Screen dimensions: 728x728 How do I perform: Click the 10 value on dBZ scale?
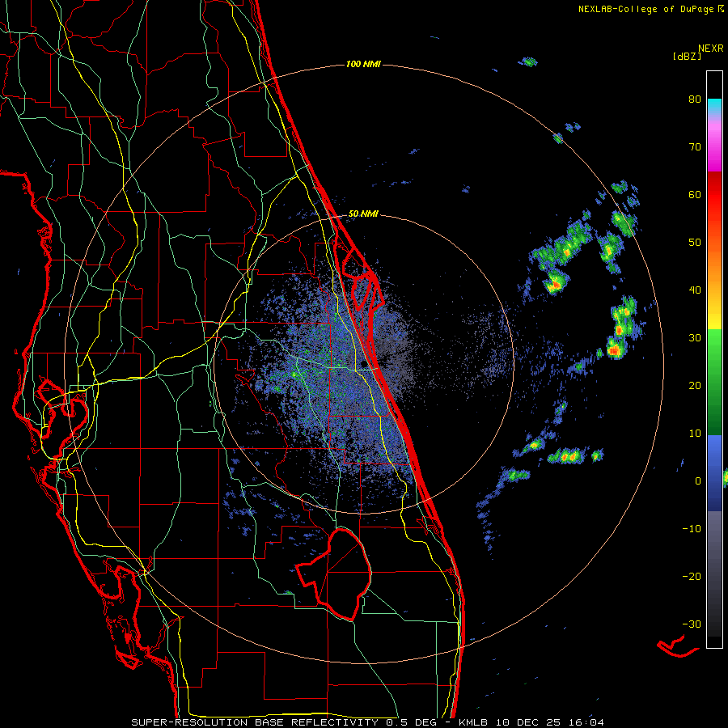pyautogui.click(x=695, y=434)
